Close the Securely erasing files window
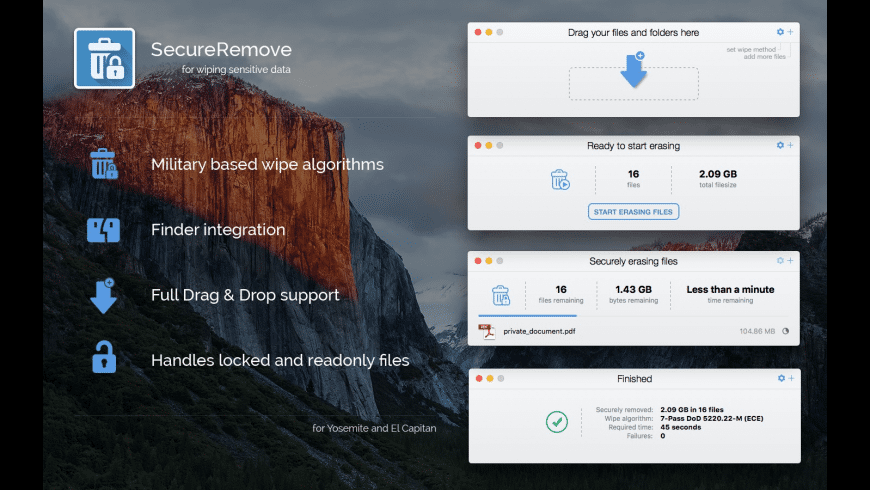 tap(478, 261)
